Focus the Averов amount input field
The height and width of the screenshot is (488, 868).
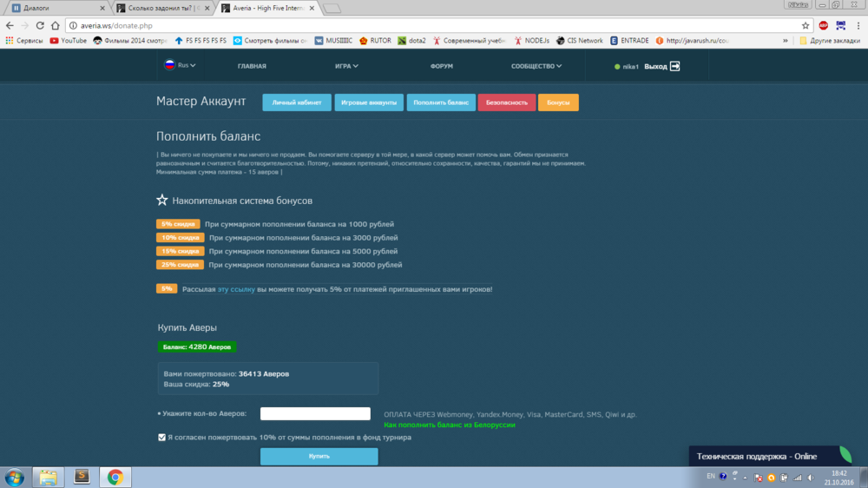[315, 414]
